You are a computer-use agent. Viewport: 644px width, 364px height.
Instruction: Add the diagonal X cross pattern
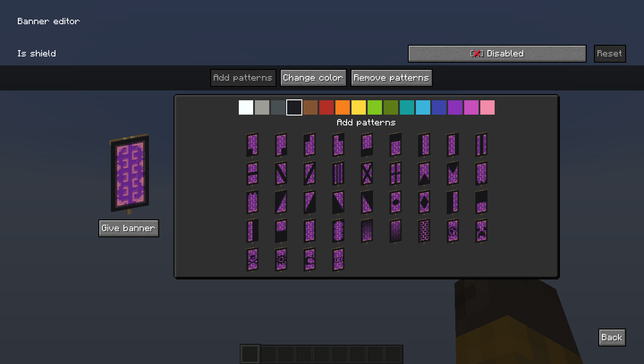click(367, 173)
